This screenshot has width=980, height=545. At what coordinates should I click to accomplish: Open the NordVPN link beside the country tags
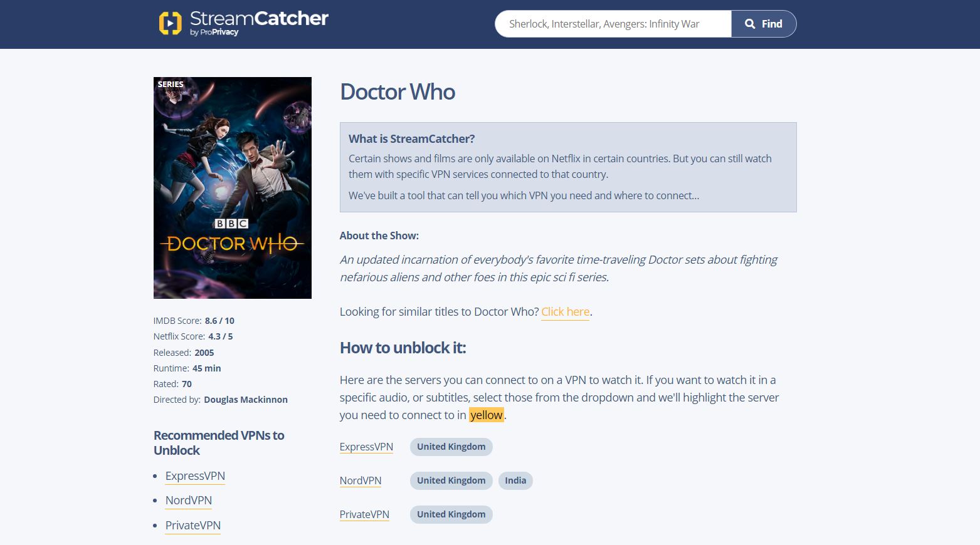coord(361,480)
